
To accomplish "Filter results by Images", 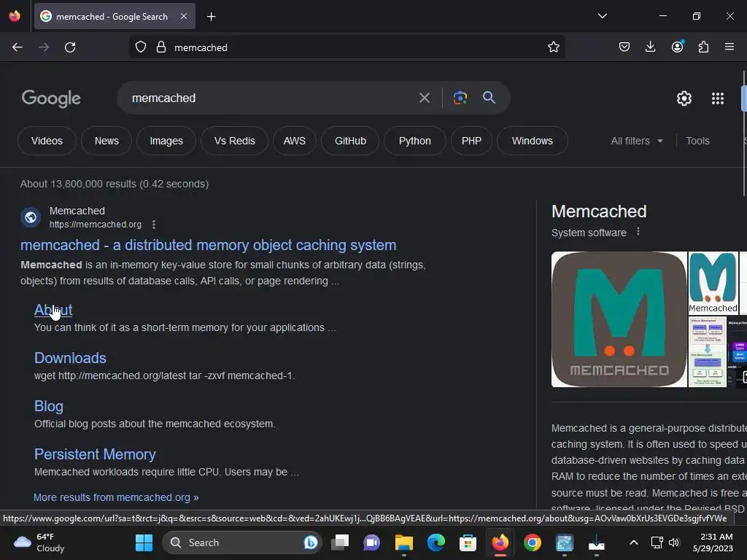I will tap(166, 141).
